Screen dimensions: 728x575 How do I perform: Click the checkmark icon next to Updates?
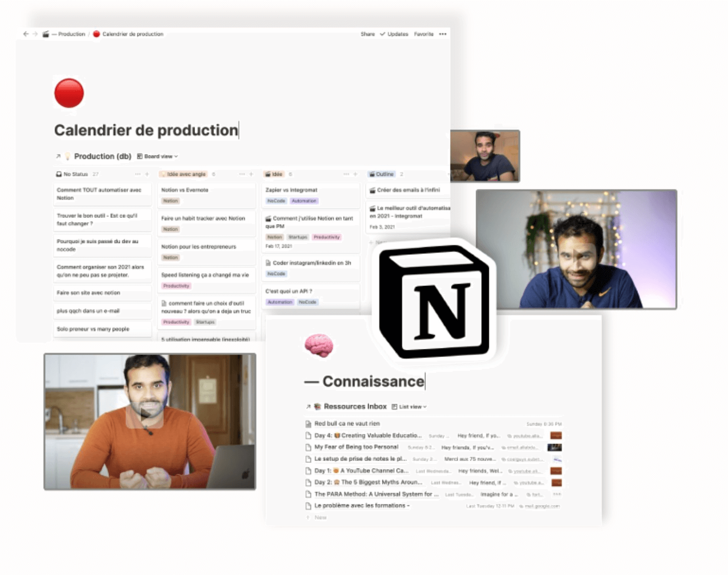click(382, 34)
